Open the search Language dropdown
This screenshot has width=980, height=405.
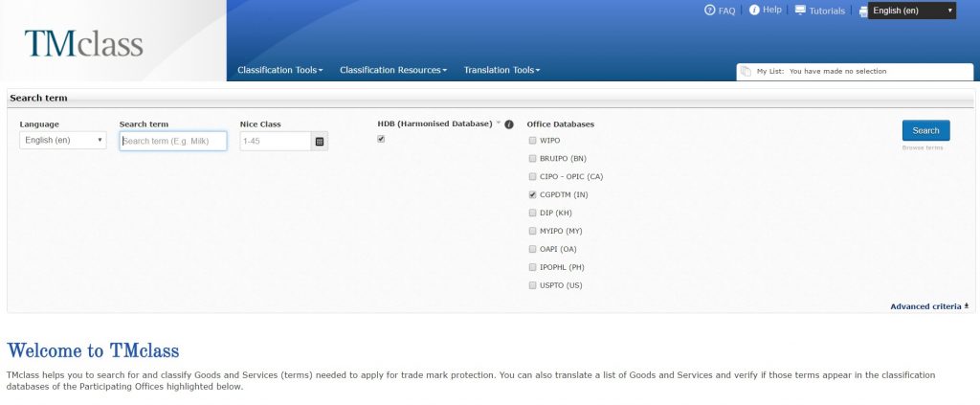tap(63, 141)
